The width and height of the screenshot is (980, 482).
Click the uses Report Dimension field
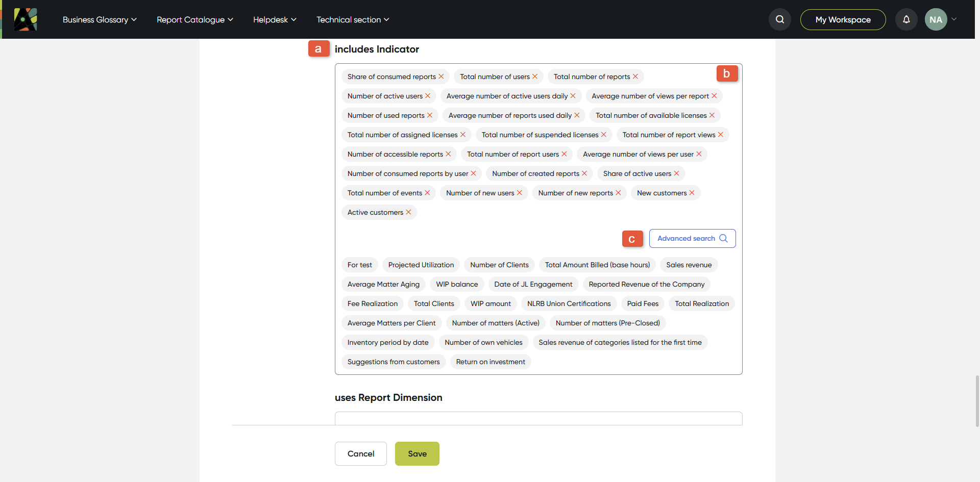538,418
